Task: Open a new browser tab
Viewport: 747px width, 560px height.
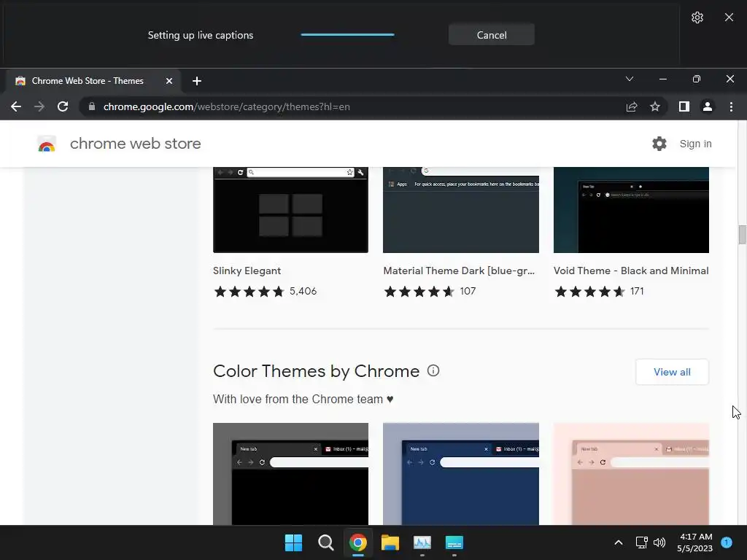Action: point(197,81)
